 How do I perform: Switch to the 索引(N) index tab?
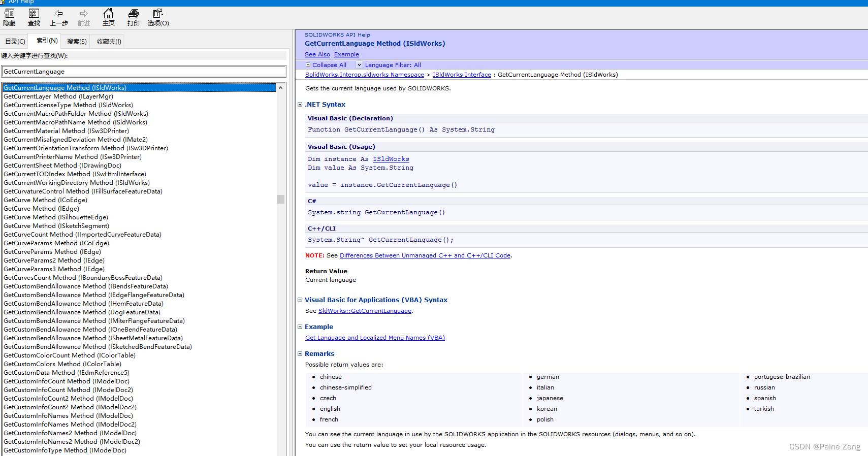point(47,41)
